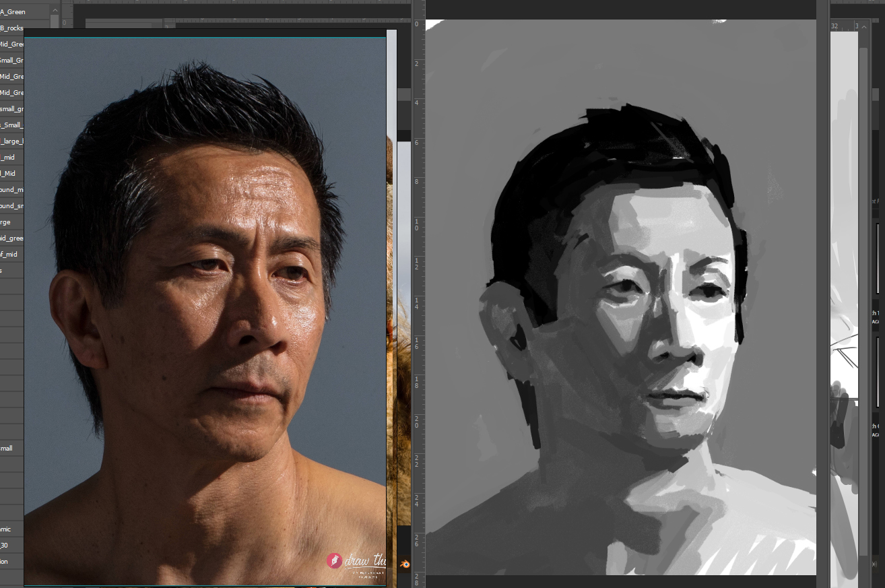Click the vertical scrollbar of the right document

tap(863, 269)
